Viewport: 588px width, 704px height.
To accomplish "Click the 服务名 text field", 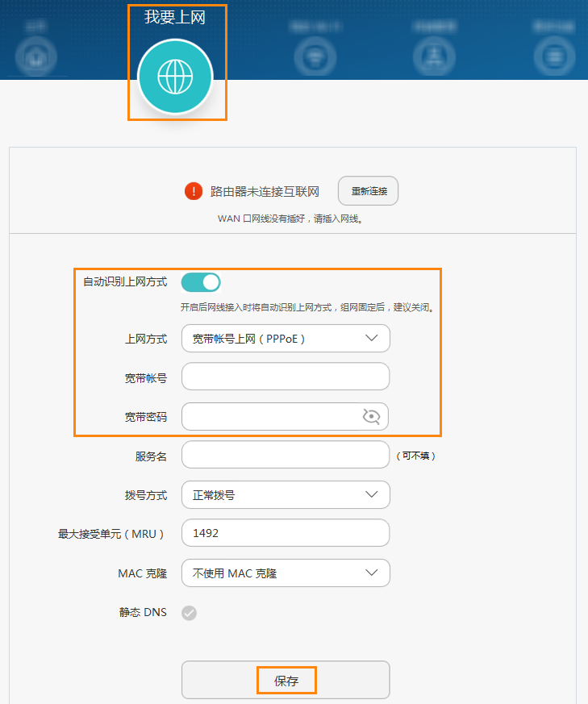I will (286, 456).
